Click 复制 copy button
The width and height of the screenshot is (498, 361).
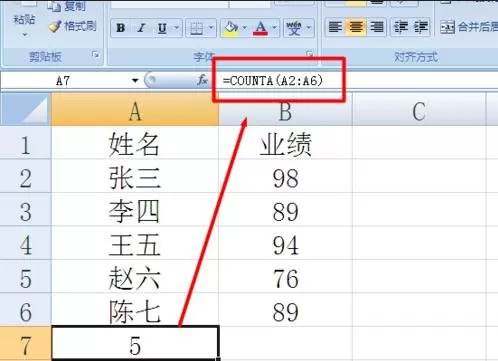pyautogui.click(x=67, y=6)
